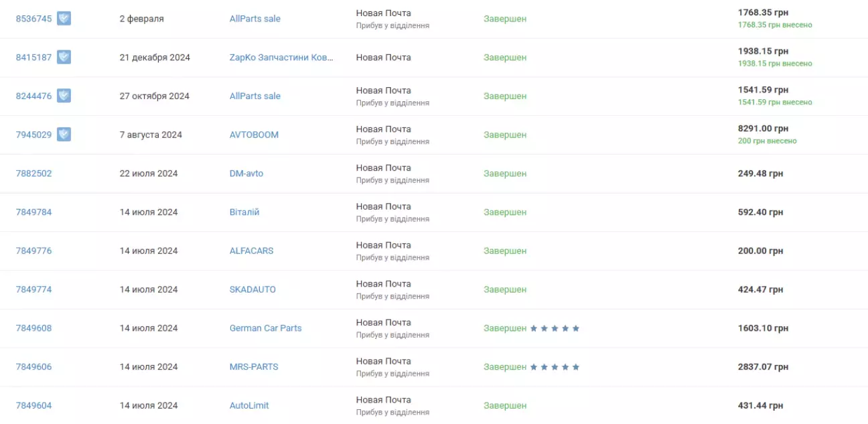The height and width of the screenshot is (424, 868).
Task: Open order number 8415187
Action: [33, 58]
